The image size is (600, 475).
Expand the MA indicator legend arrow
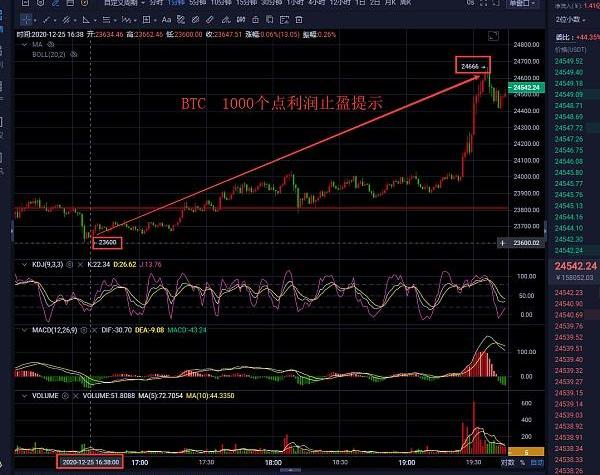click(x=22, y=45)
